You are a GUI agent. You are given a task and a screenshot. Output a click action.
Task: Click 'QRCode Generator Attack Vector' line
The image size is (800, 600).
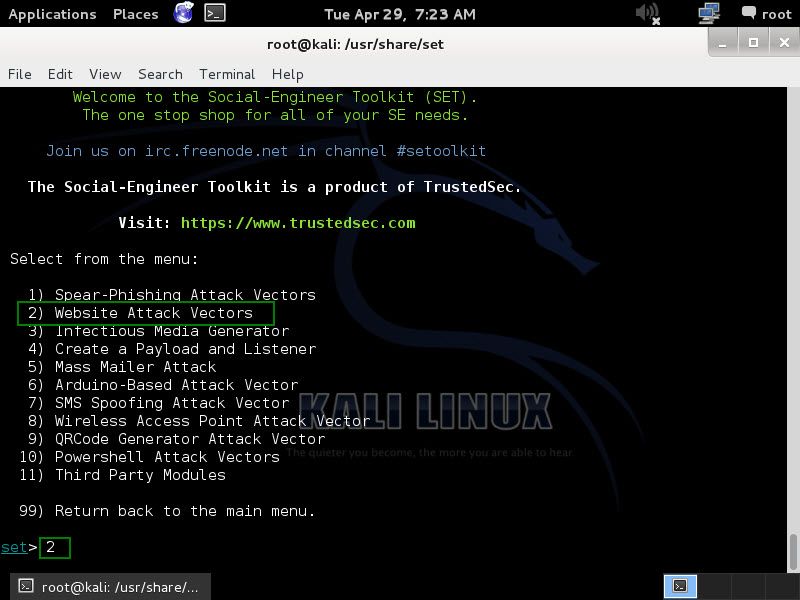(x=177, y=439)
